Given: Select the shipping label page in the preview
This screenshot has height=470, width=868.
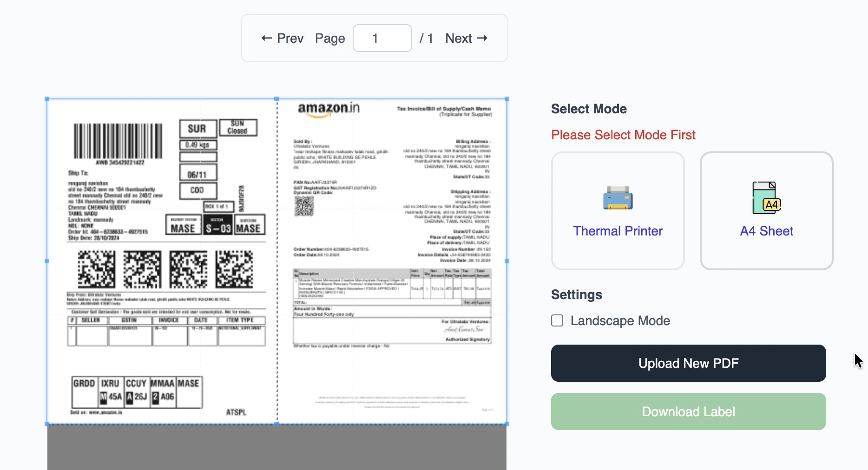Looking at the screenshot, I should pyautogui.click(x=163, y=260).
